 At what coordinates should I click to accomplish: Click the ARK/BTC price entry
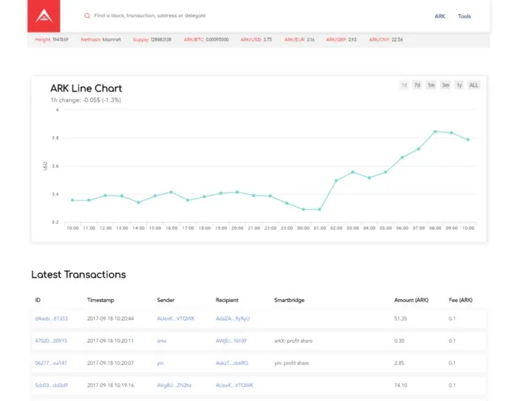pyautogui.click(x=206, y=40)
